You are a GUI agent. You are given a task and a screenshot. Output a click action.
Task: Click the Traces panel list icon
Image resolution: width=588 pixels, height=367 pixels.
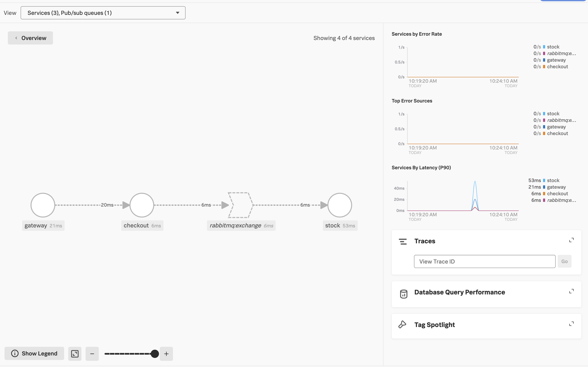click(403, 241)
